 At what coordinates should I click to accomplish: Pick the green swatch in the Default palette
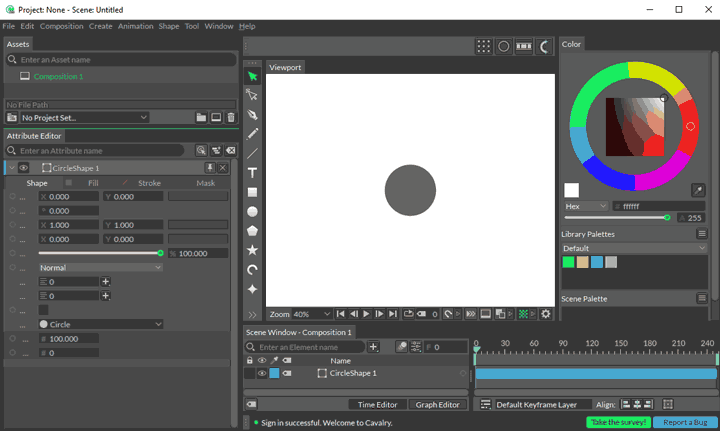coord(568,262)
